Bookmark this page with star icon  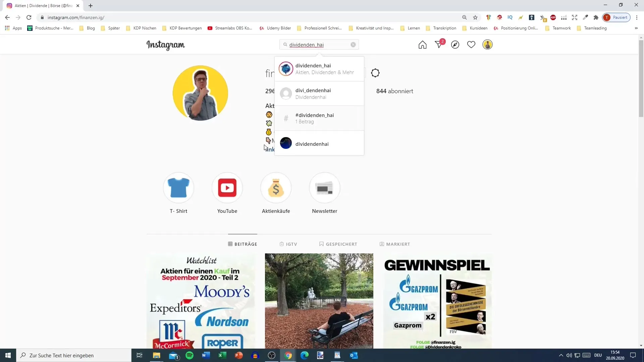(x=475, y=17)
